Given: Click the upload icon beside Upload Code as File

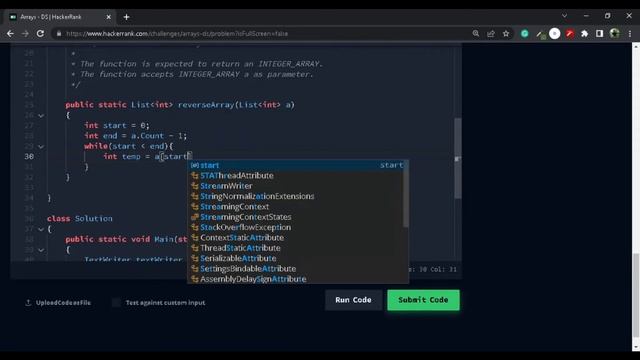Looking at the screenshot, I should tap(28, 303).
